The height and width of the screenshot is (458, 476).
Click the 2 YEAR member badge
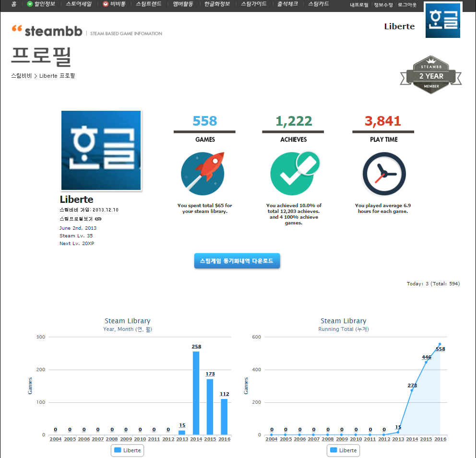(431, 75)
